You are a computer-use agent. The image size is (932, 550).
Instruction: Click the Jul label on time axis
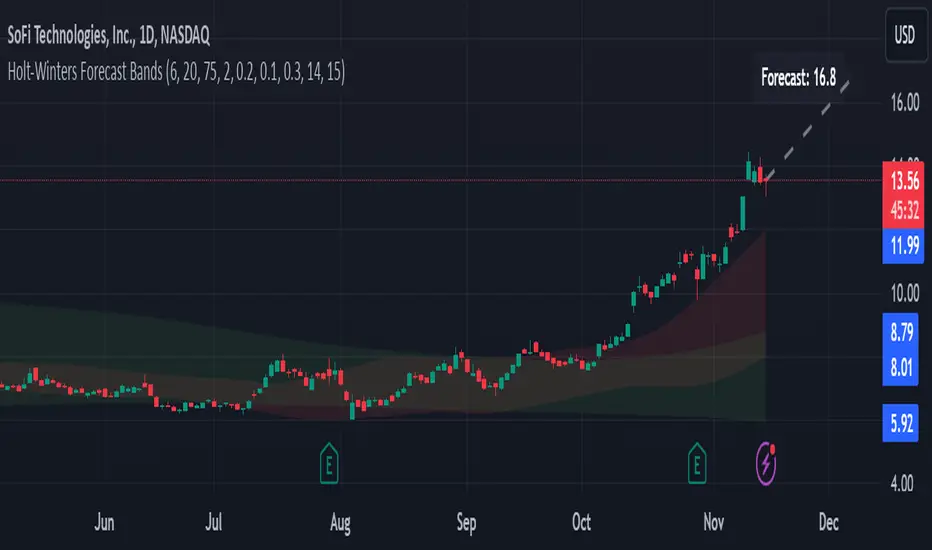point(214,523)
